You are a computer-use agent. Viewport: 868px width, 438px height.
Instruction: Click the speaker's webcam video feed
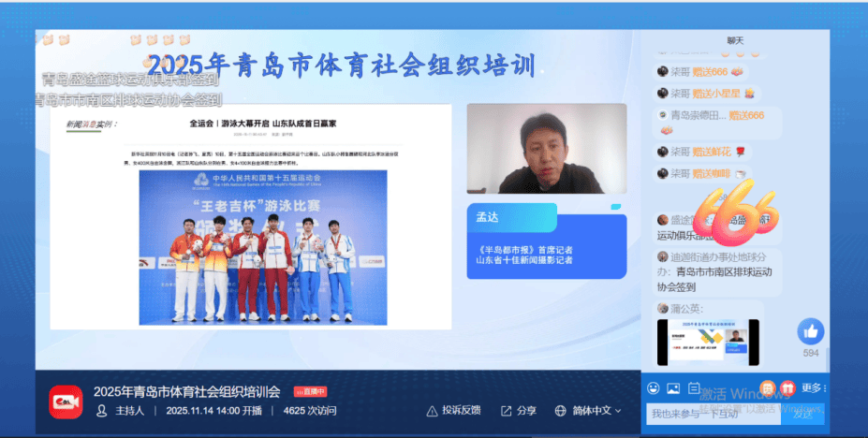tap(546, 148)
